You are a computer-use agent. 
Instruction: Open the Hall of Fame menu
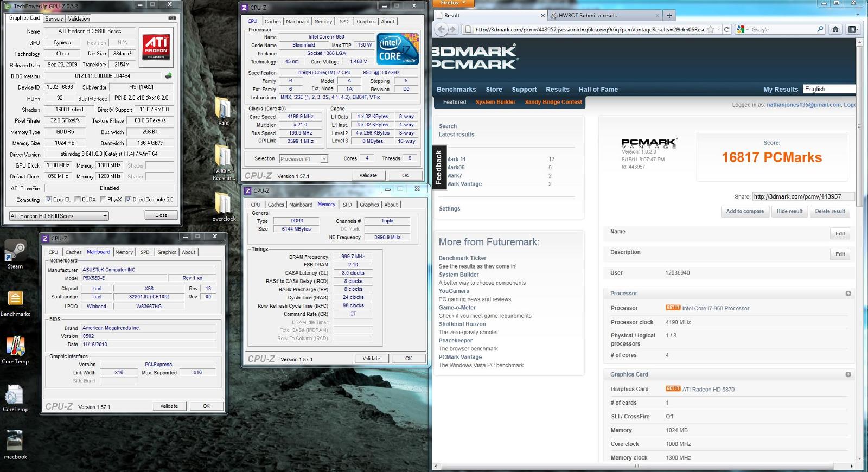coord(598,90)
